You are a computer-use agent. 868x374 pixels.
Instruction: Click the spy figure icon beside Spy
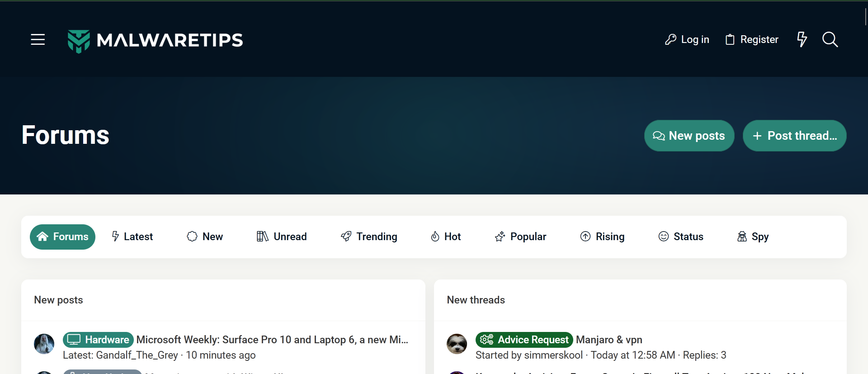(742, 237)
